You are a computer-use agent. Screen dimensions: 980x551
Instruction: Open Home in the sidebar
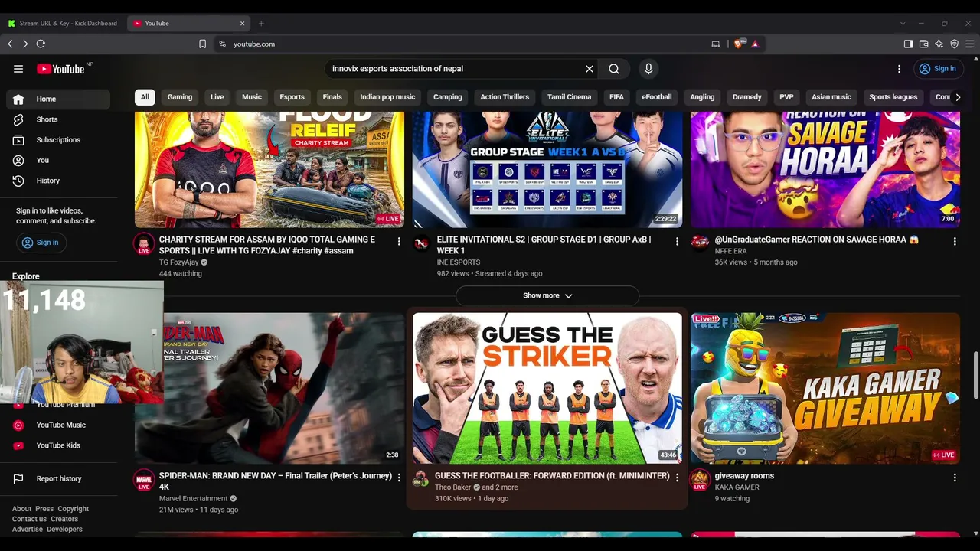click(x=58, y=99)
